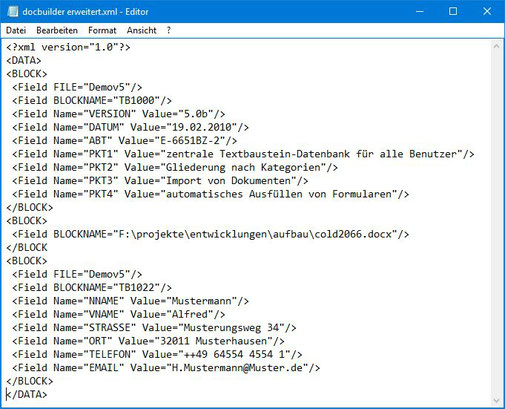Click the BLOCKNAME="TB1000" line

[x=92, y=101]
